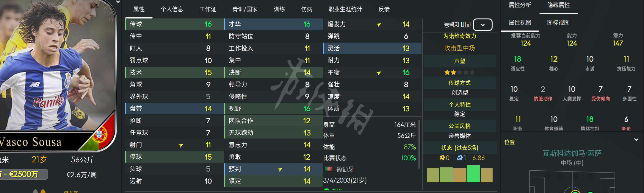Image resolution: width=644 pixels, height=193 pixels.
Task: Switch to 图标视图 view
Action: click(x=558, y=23)
